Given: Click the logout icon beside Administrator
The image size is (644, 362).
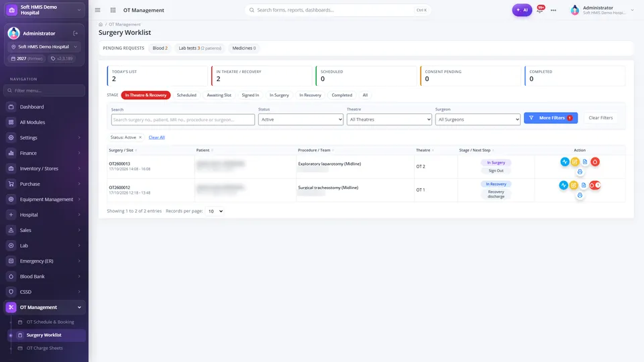Looking at the screenshot, I should coord(76,34).
